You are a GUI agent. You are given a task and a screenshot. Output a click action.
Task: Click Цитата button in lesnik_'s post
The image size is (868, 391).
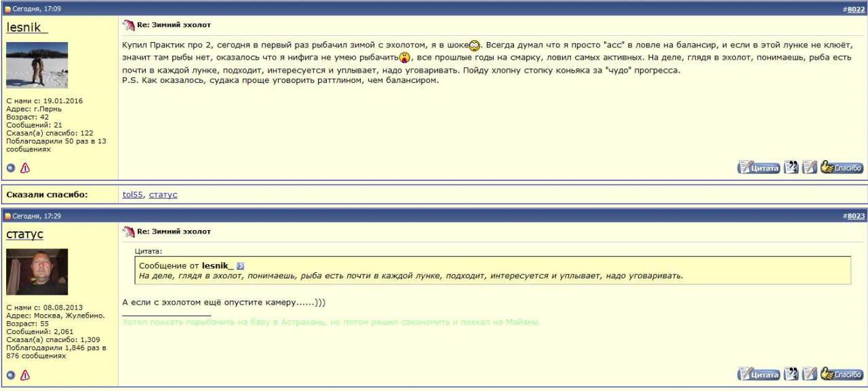click(x=757, y=168)
